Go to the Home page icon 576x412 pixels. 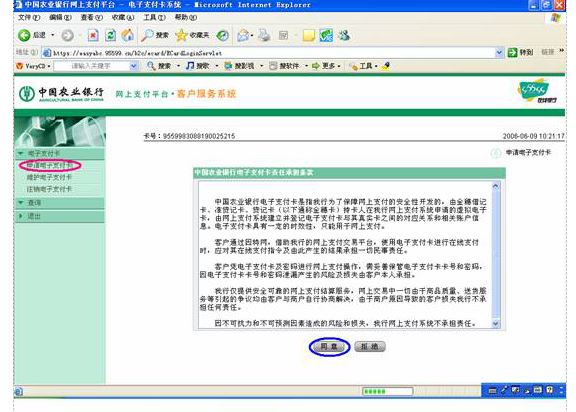click(x=128, y=35)
